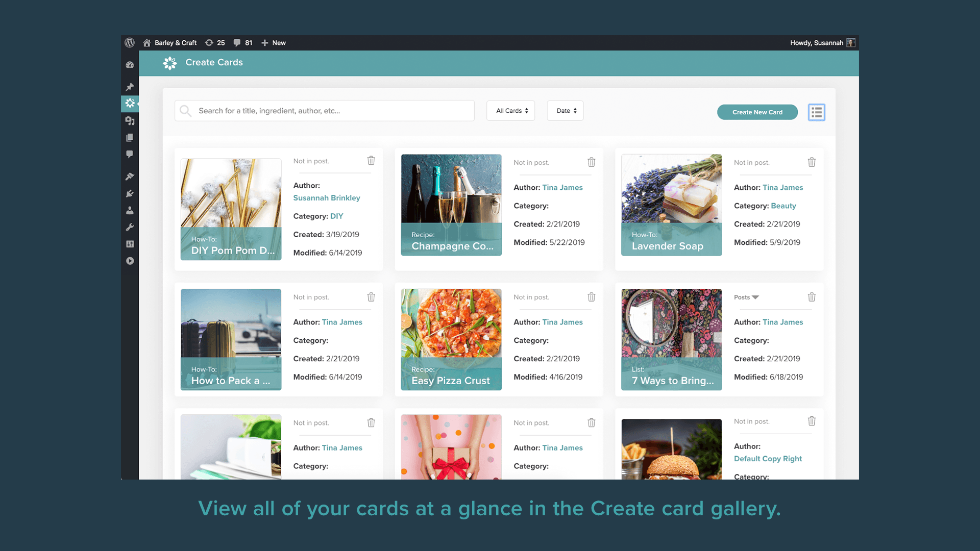Click author link Susannah Brinkley
Image resolution: width=980 pixels, height=551 pixels.
[x=327, y=197]
